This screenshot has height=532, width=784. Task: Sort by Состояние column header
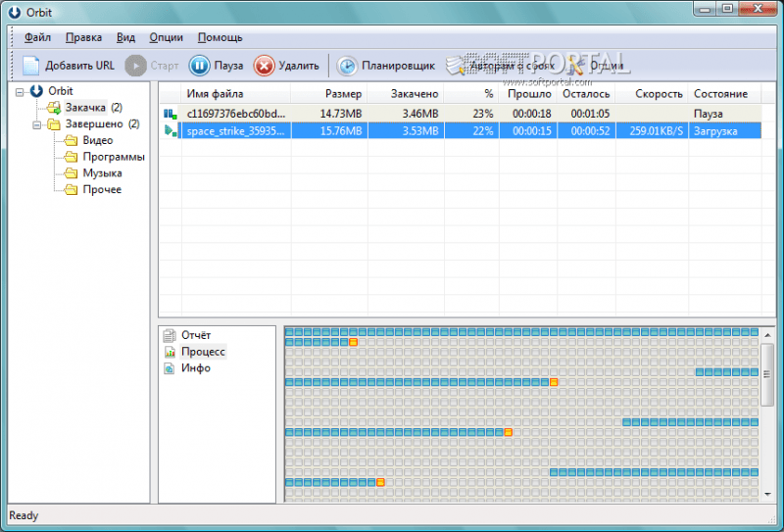coord(724,94)
